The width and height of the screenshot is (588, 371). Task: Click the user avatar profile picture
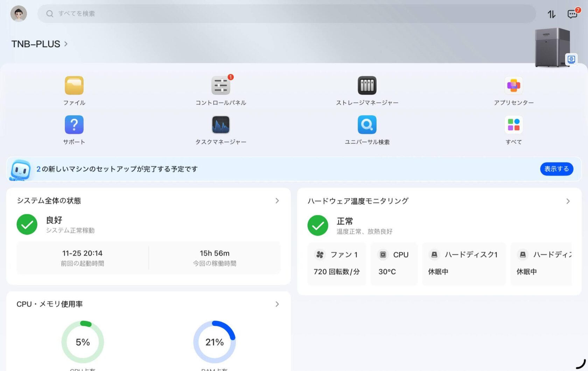click(19, 14)
